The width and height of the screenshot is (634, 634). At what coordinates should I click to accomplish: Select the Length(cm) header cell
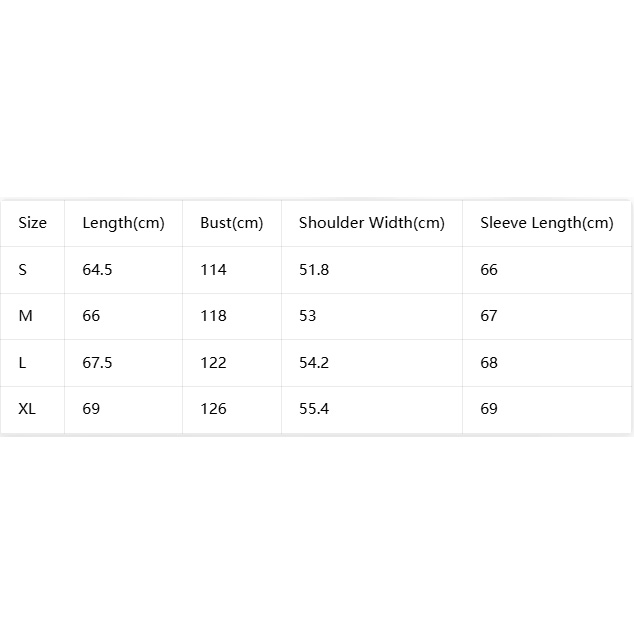123,223
